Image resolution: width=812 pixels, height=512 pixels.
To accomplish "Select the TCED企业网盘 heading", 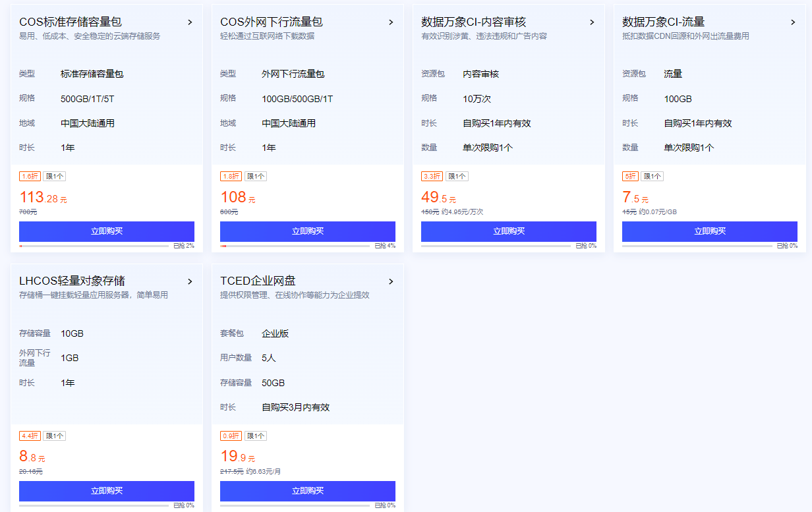I will click(258, 281).
